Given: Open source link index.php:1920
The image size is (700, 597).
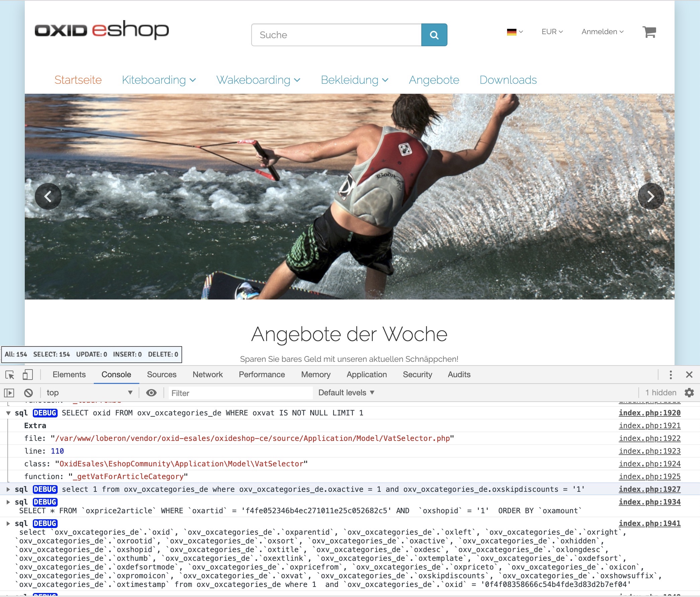Looking at the screenshot, I should tap(649, 413).
